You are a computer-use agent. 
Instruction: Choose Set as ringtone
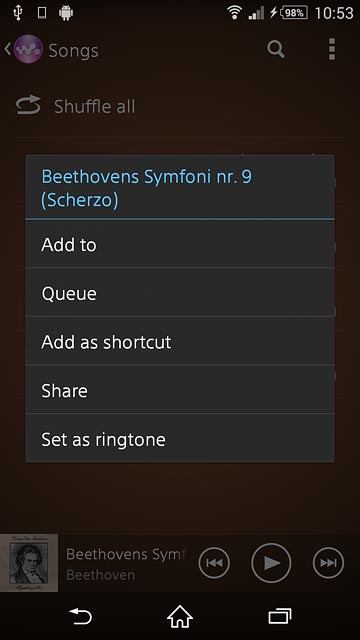180,438
